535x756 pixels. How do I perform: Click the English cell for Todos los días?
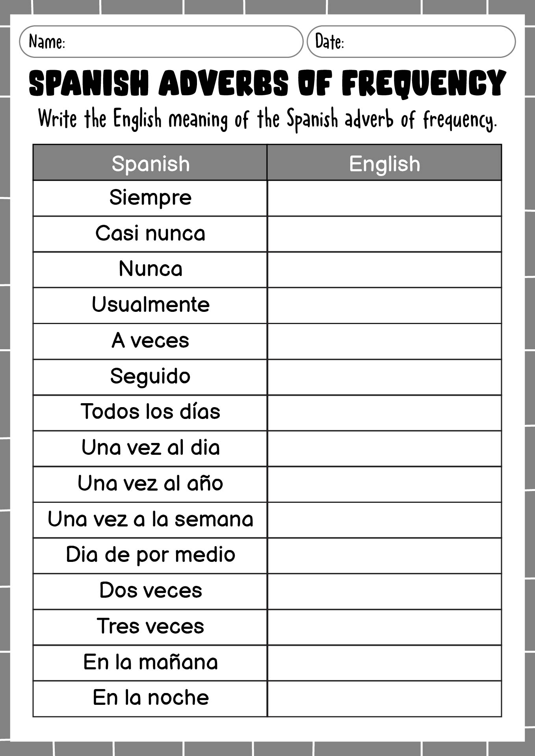click(x=384, y=413)
